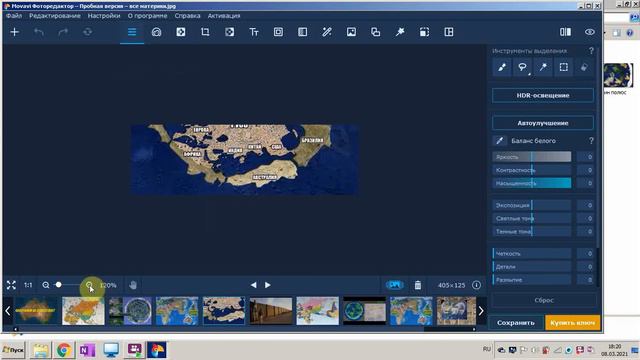Click the square frame icon after Text
This screenshot has width=640, height=360.
278,32
